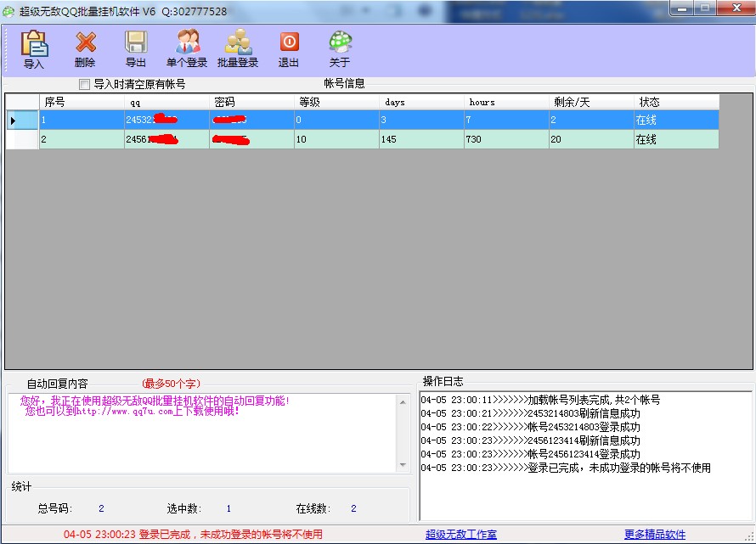Viewport: 756px width, 544px height.
Task: Click days cell showing 3
Action: (421, 120)
